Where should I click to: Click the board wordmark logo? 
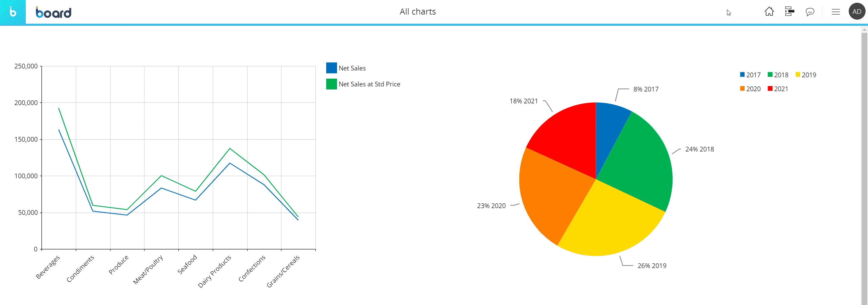tap(54, 13)
